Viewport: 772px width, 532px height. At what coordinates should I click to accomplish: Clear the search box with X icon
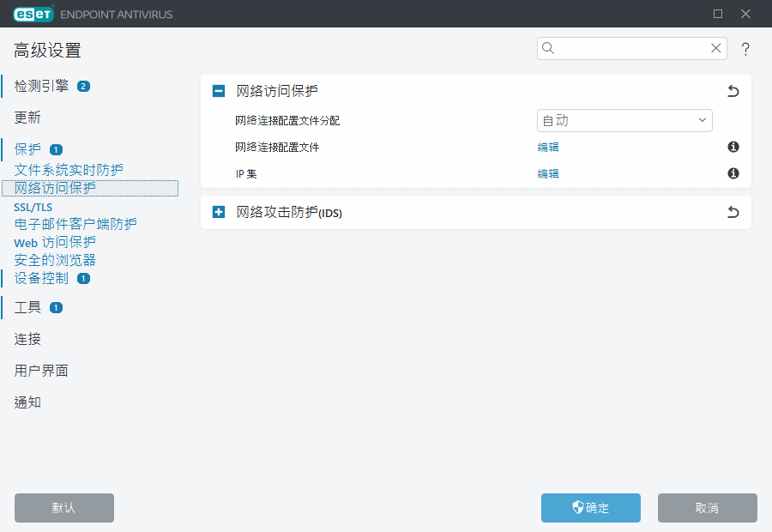click(x=716, y=49)
